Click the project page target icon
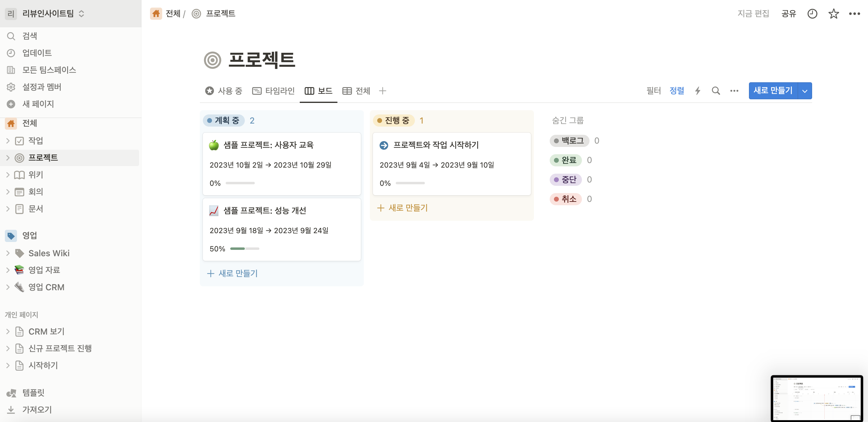The height and width of the screenshot is (422, 868). [212, 60]
